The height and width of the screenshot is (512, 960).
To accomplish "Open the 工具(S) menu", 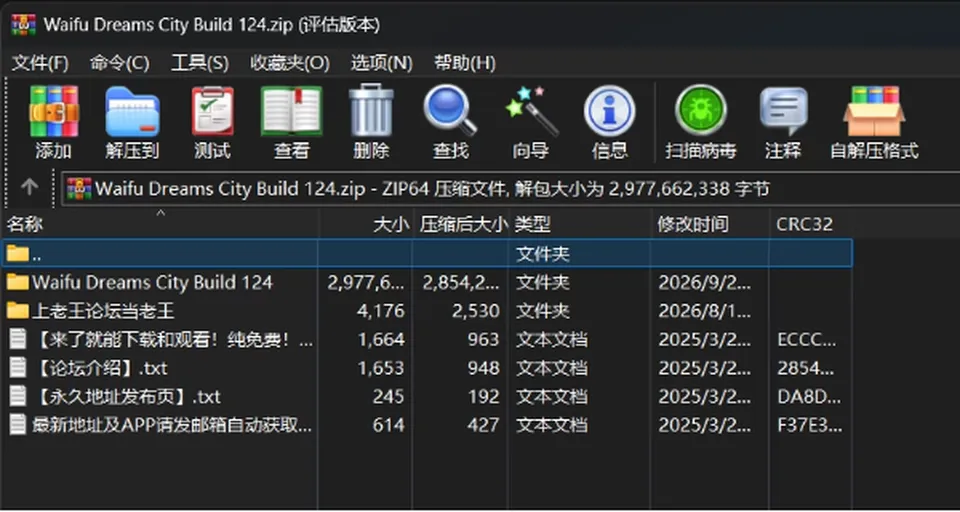I will click(200, 63).
